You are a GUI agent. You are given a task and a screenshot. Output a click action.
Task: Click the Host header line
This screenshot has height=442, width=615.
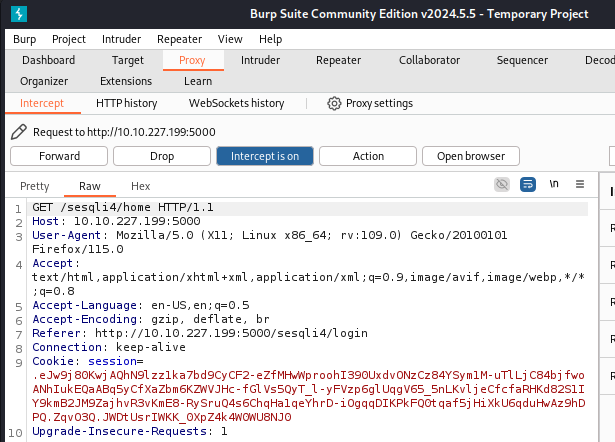116,221
